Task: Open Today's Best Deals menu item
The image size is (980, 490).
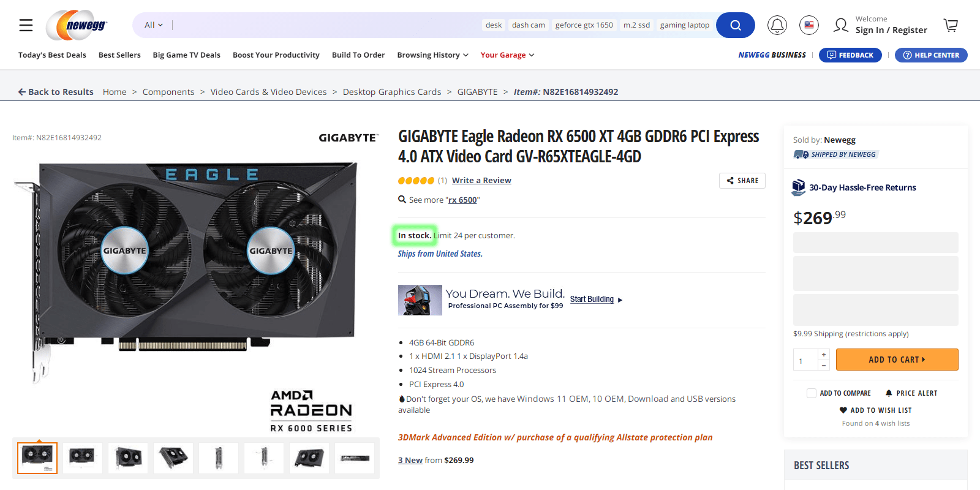Action: pos(52,55)
